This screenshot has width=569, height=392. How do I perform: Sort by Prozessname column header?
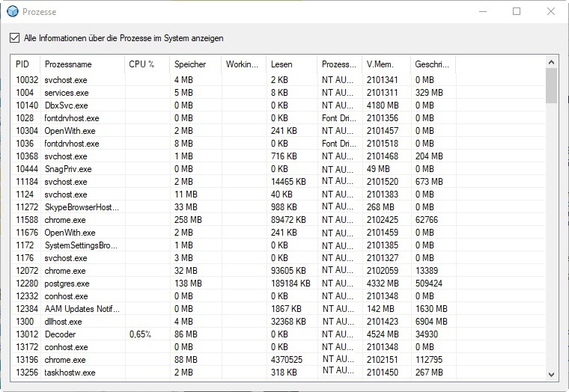68,64
